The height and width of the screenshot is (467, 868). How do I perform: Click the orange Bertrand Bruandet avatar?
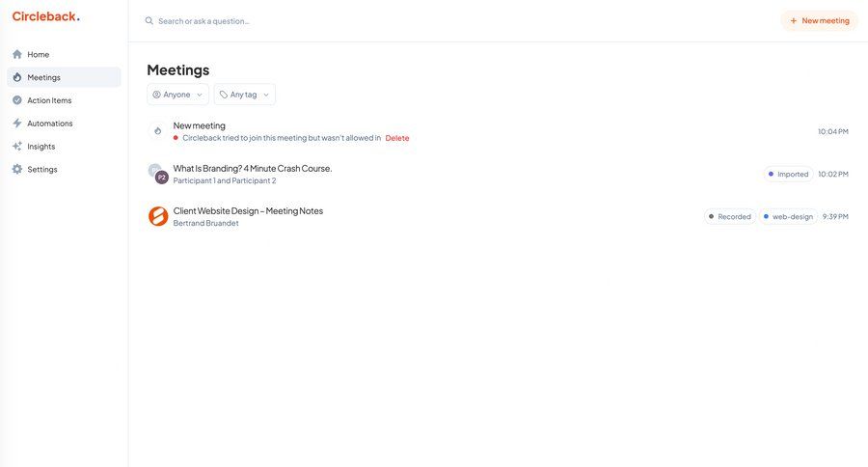pyautogui.click(x=158, y=216)
